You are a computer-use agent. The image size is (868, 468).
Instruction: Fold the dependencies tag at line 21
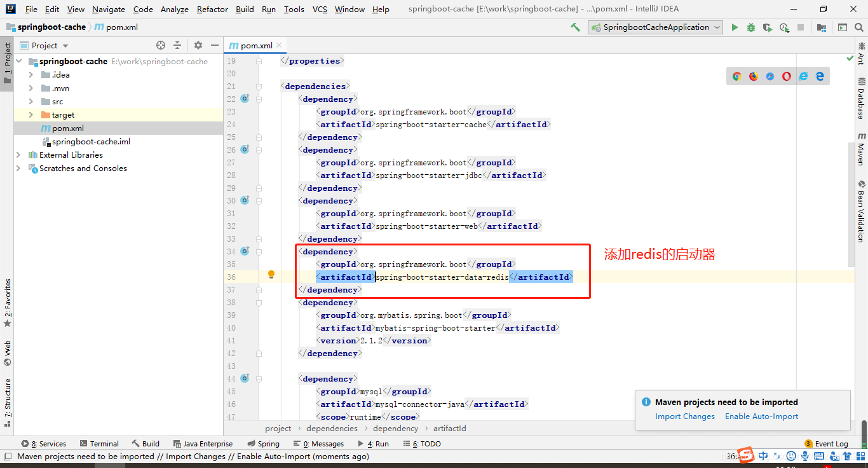[259, 86]
